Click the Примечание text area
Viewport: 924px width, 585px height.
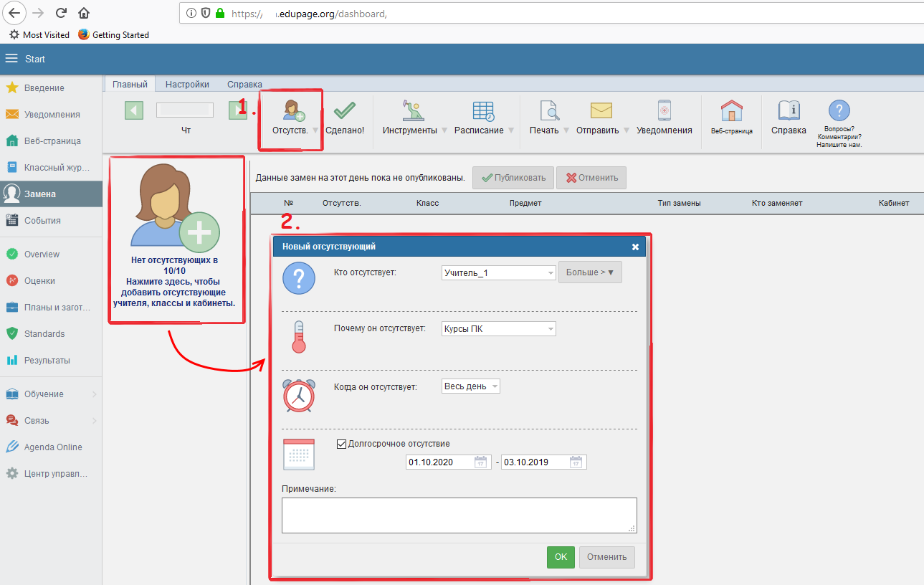[459, 515]
